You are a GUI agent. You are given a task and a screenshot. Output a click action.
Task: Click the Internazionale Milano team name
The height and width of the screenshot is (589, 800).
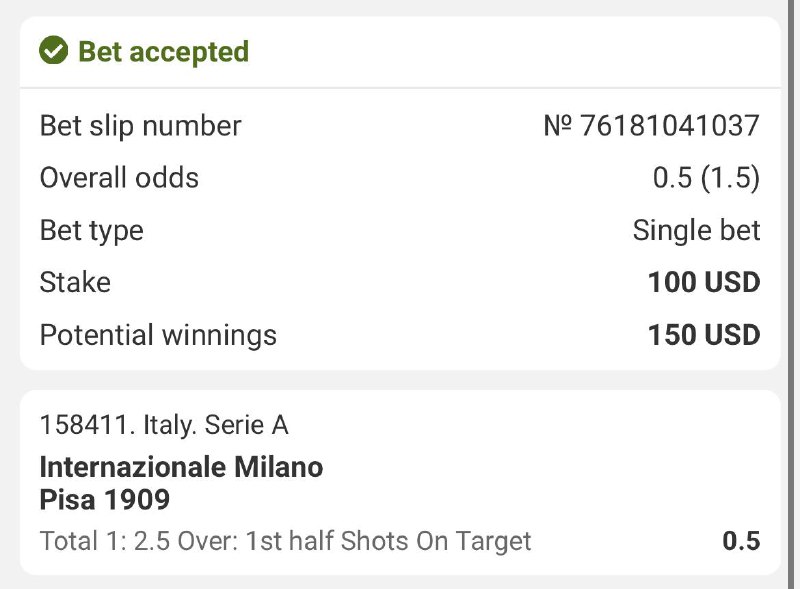tap(181, 467)
